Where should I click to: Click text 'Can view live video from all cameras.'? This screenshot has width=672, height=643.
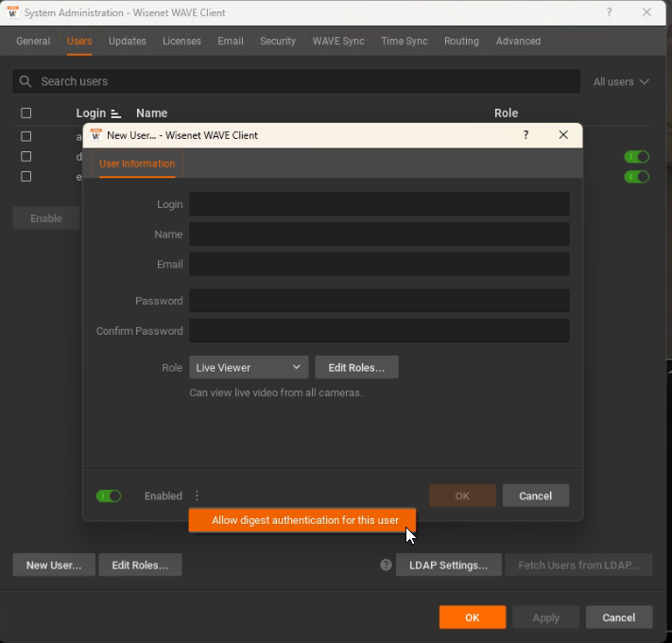click(x=276, y=392)
